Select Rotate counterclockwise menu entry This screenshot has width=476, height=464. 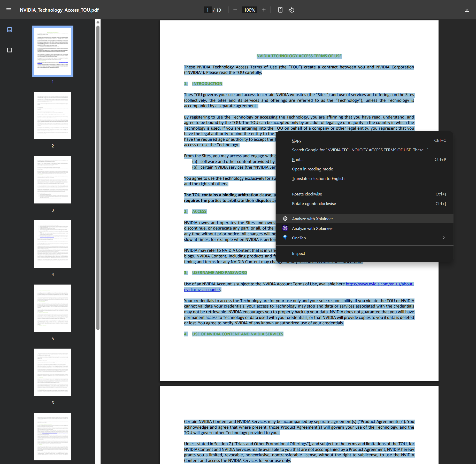click(364, 204)
